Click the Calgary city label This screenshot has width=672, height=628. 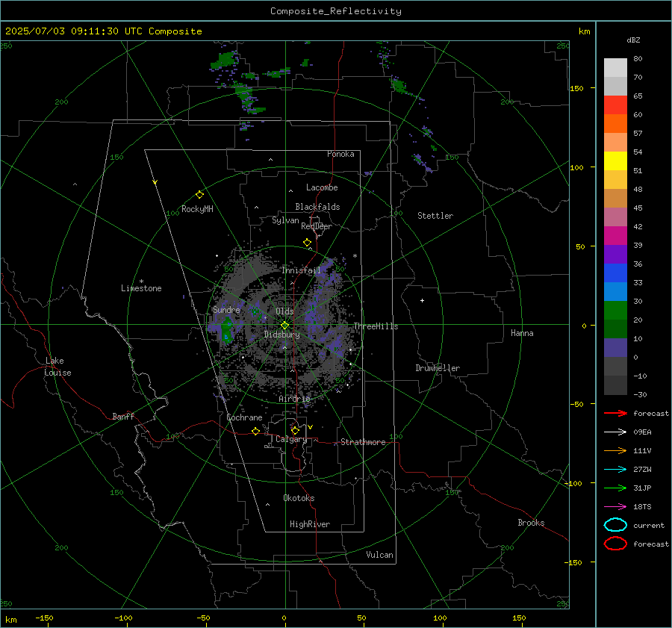[291, 439]
